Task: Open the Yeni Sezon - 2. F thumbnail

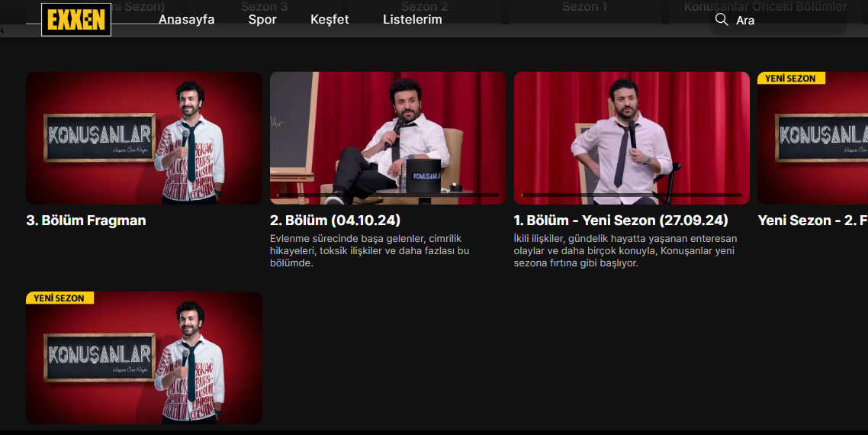Action: [812, 138]
